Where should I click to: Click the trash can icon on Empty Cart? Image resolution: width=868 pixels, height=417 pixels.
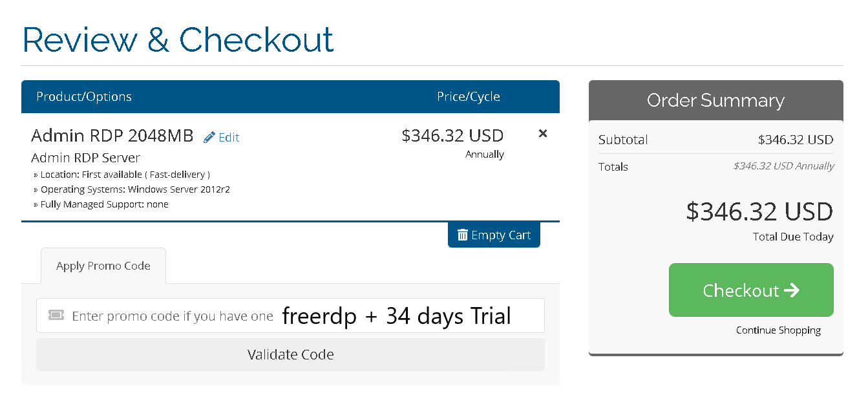463,235
